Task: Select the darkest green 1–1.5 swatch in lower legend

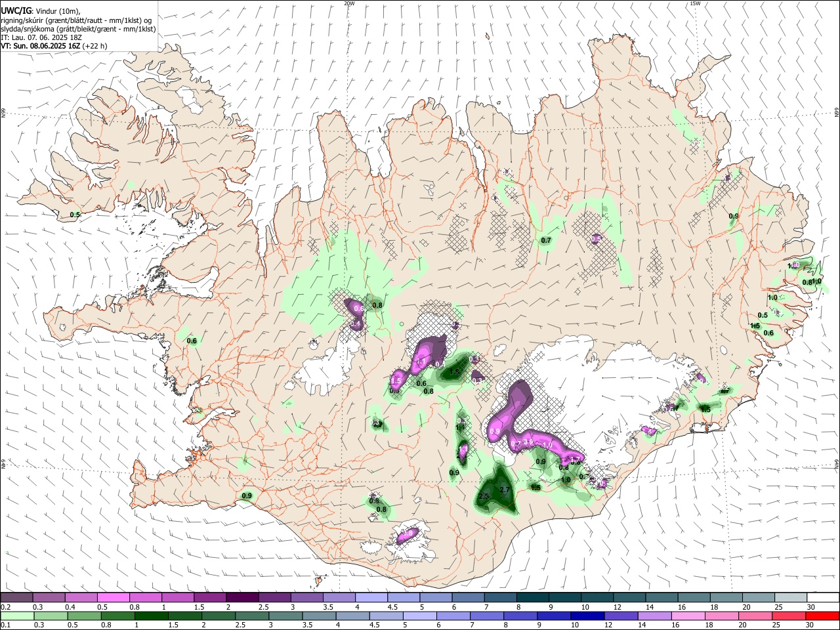Action: (x=153, y=616)
